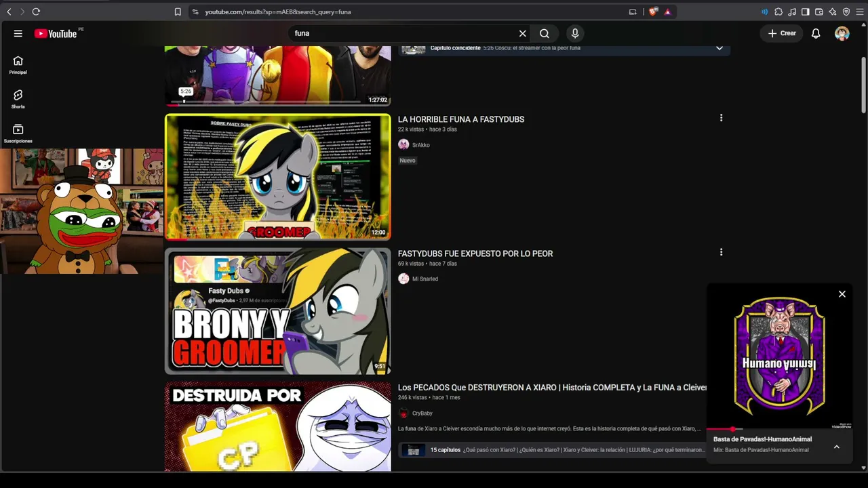
Task: Click CryBaby channel avatar
Action: tap(403, 413)
